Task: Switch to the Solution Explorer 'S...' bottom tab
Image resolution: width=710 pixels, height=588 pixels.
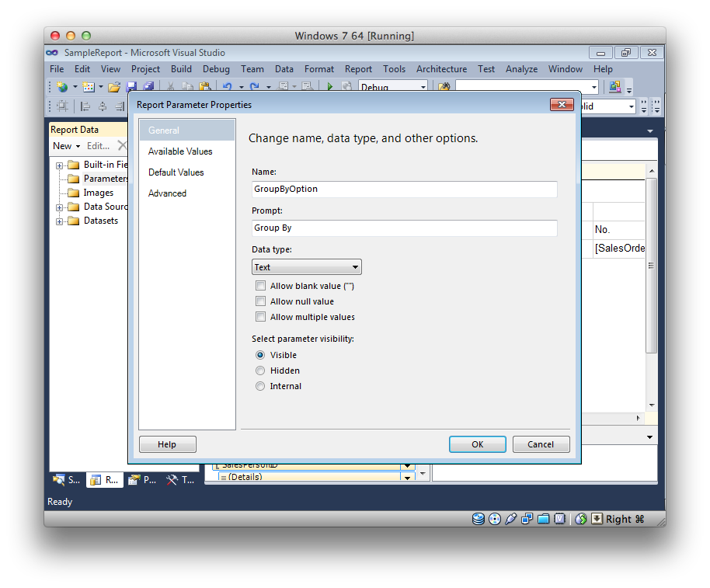Action: click(66, 480)
